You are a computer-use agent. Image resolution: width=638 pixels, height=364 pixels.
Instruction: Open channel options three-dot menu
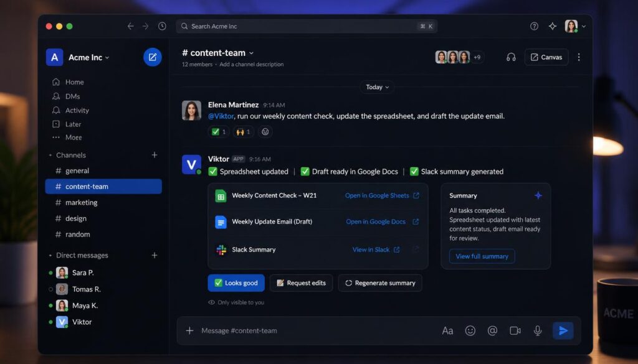(579, 57)
